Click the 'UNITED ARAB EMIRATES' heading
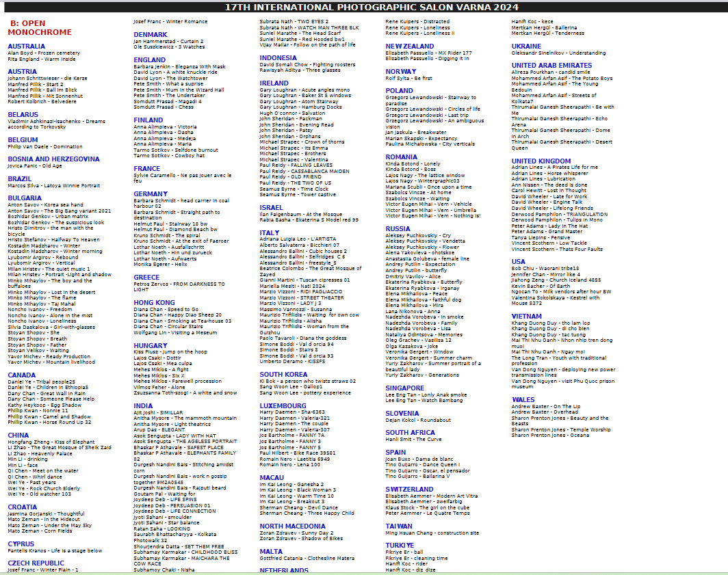 point(551,66)
